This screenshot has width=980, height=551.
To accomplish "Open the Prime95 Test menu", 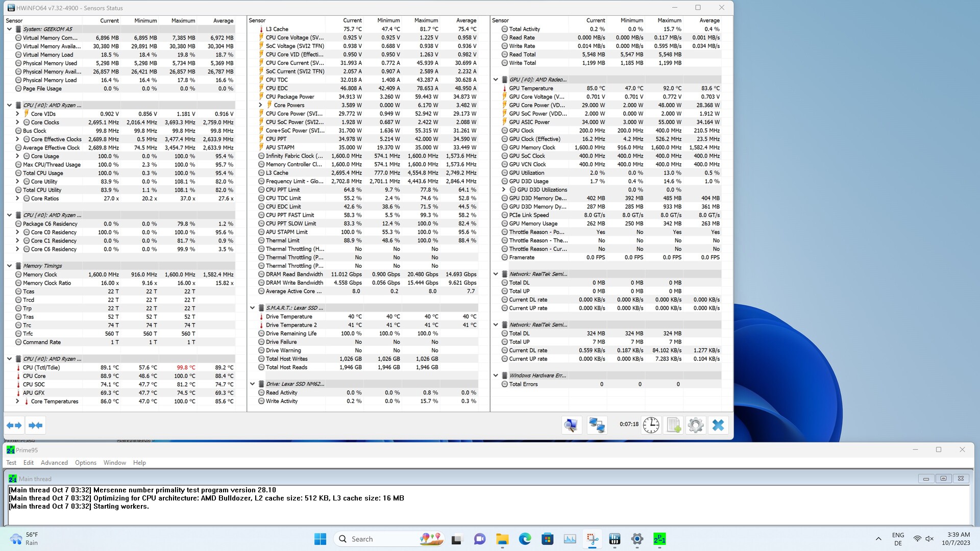I will pos(11,463).
